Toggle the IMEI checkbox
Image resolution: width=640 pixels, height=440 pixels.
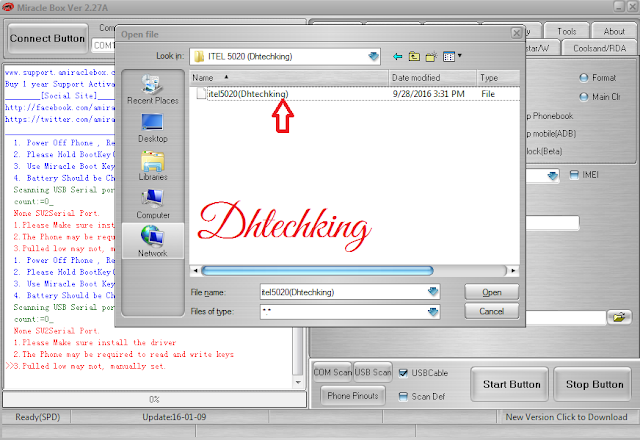(574, 175)
